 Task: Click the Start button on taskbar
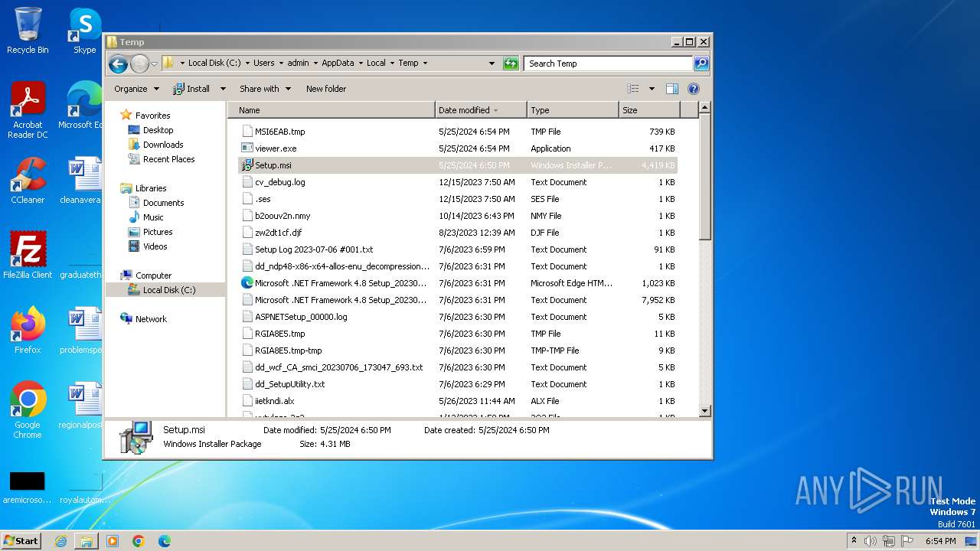coord(21,540)
